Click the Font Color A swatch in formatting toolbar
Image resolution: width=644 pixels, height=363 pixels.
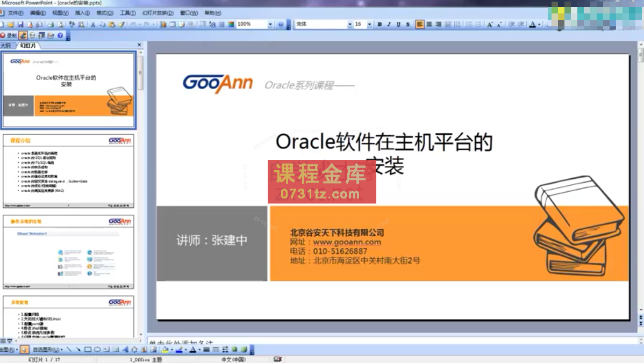point(532,25)
